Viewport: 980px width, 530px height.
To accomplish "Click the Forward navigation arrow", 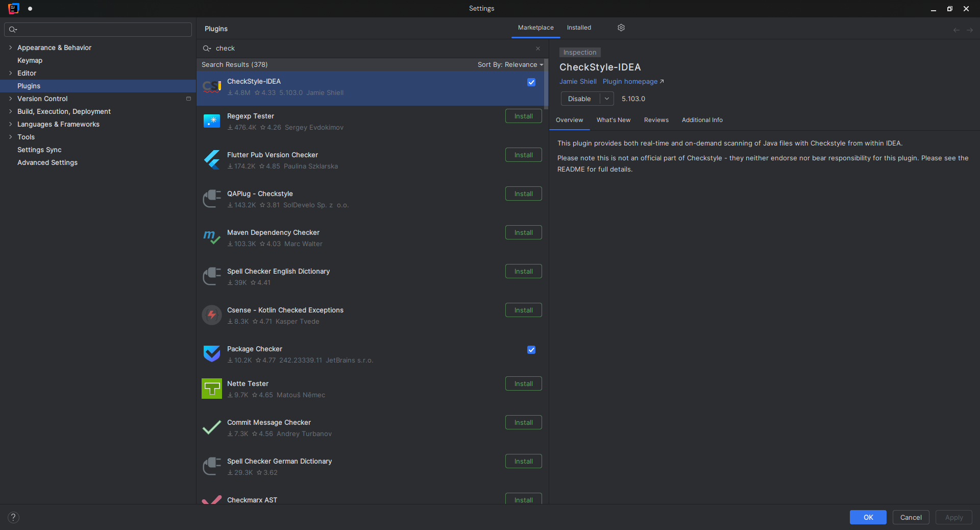I will 970,30.
